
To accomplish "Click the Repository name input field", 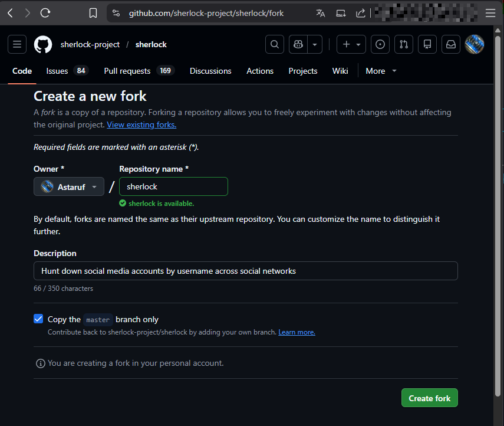I will [x=173, y=186].
